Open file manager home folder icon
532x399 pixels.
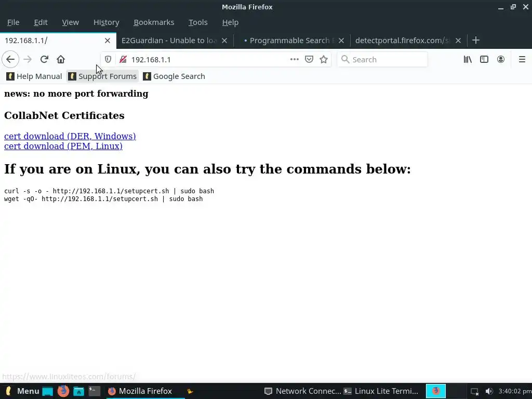pos(79,391)
